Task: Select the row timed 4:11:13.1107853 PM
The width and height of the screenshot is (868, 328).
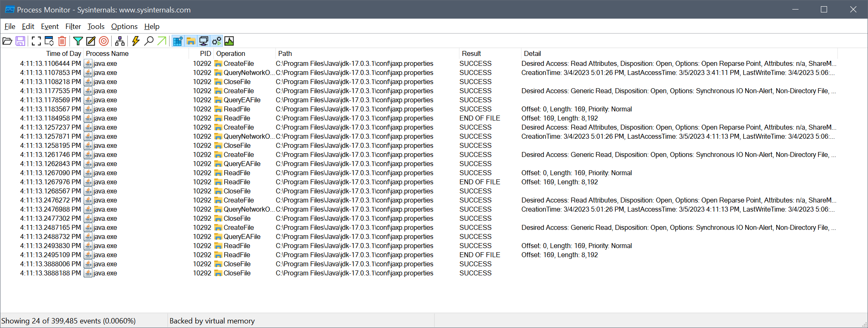Action: point(419,72)
